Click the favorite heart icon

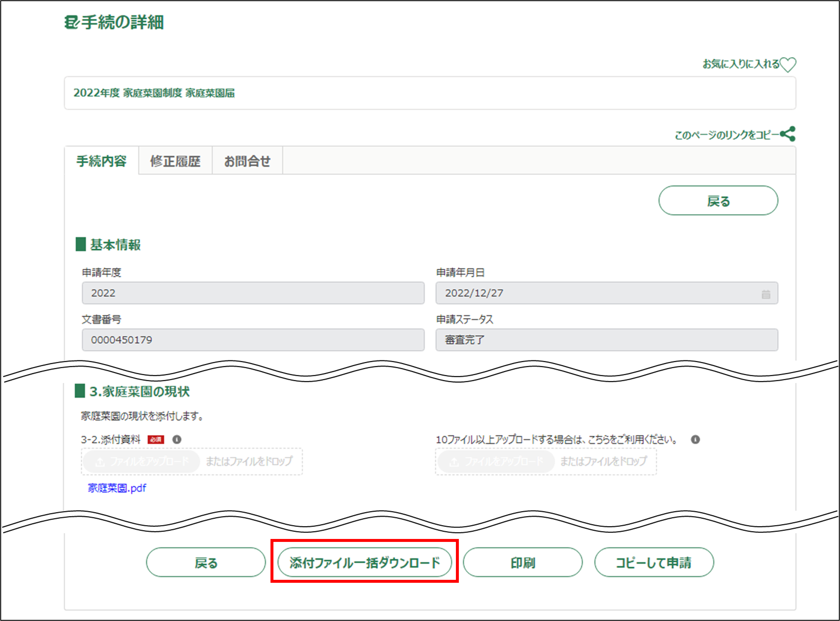click(x=788, y=65)
